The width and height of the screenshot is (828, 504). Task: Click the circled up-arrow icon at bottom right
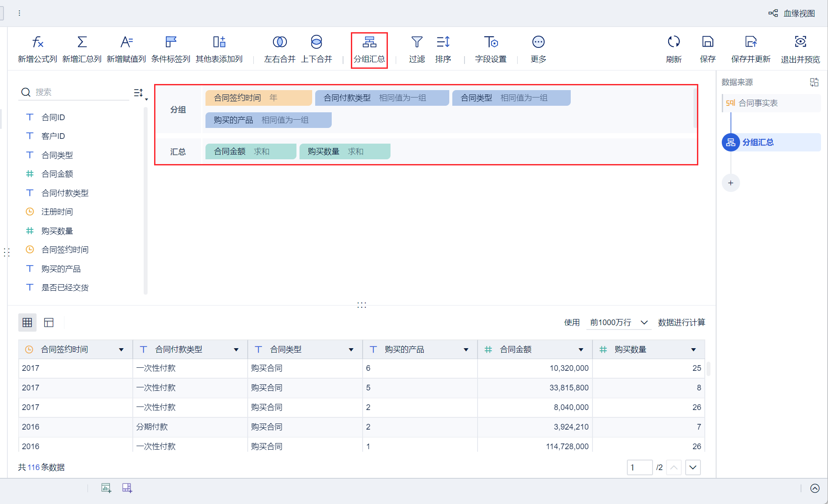pos(815,488)
